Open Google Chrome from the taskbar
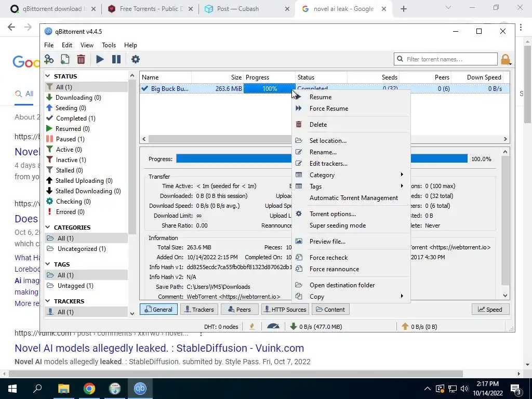This screenshot has height=399, width=532. [89, 389]
